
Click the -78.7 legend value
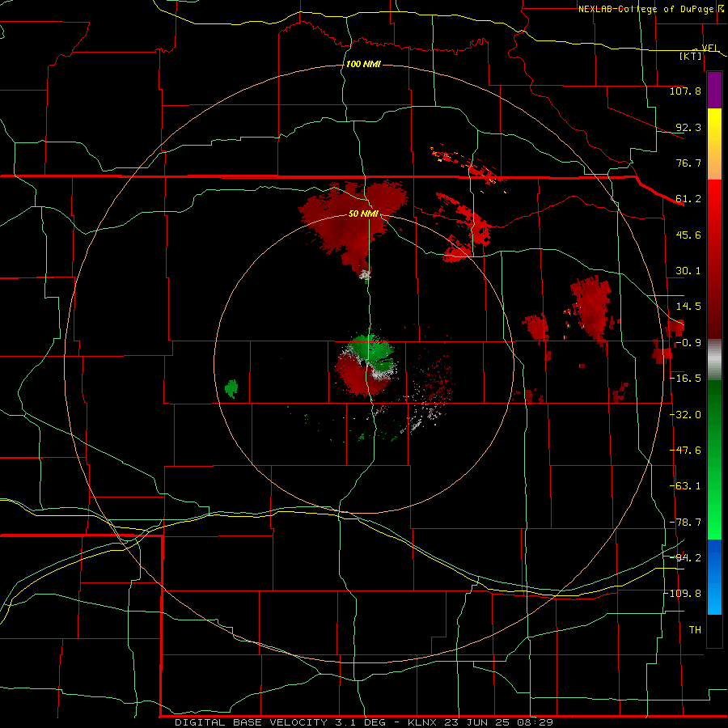685,523
